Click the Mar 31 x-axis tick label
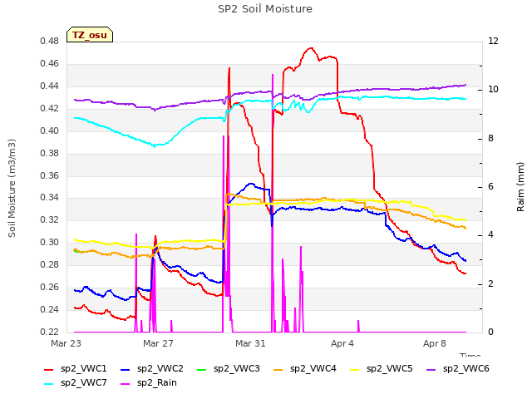The height and width of the screenshot is (399, 532). point(250,343)
